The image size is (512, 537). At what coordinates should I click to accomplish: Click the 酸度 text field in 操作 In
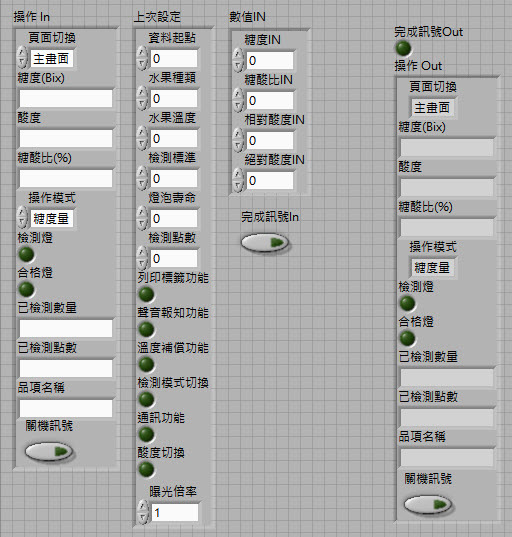66,138
